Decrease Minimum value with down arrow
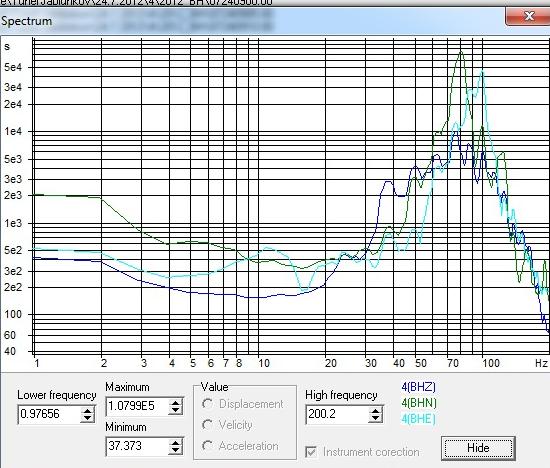Image resolution: width=550 pixels, height=468 pixels. 175,451
